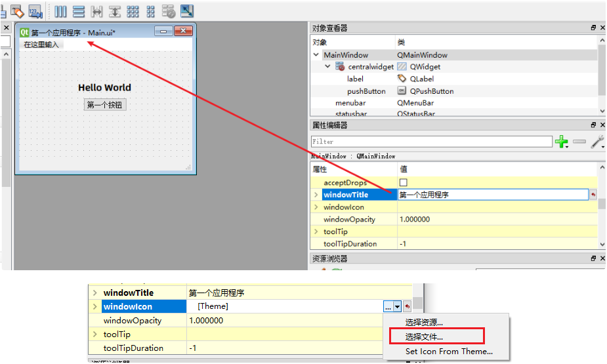Apply horizontal splitter layout from toolbar

(96, 11)
